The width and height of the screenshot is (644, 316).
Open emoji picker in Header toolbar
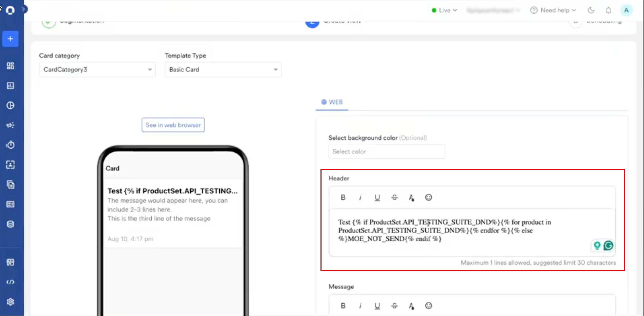pyautogui.click(x=428, y=198)
